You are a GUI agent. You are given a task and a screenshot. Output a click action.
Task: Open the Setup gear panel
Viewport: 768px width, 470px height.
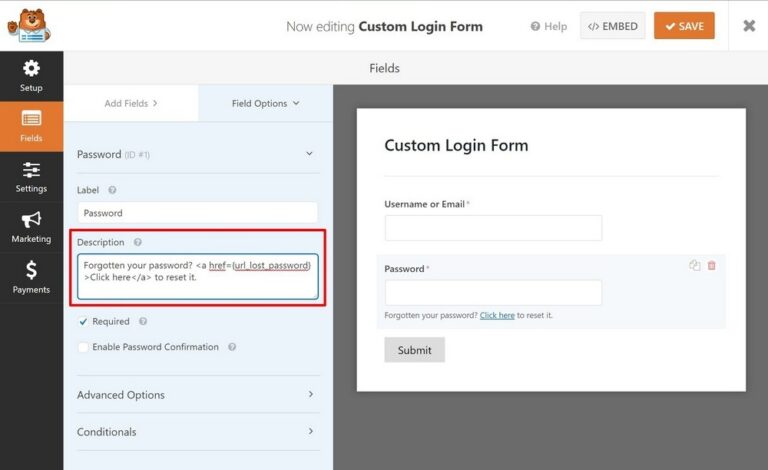(x=31, y=75)
